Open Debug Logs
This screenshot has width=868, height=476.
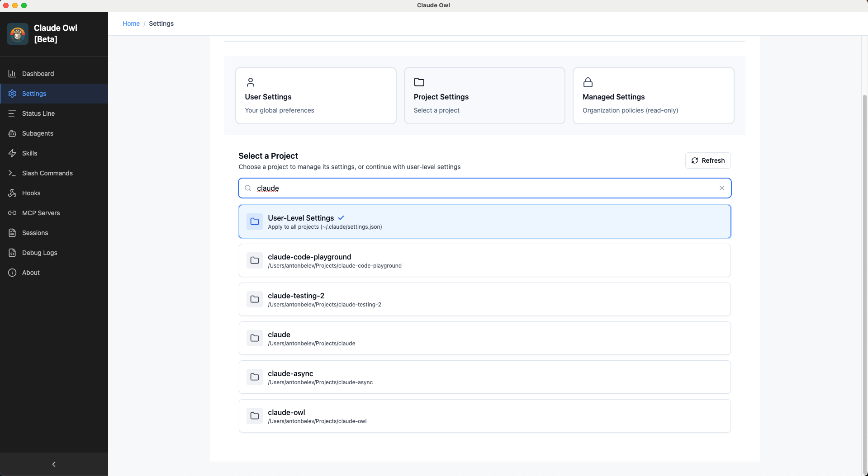(39, 253)
